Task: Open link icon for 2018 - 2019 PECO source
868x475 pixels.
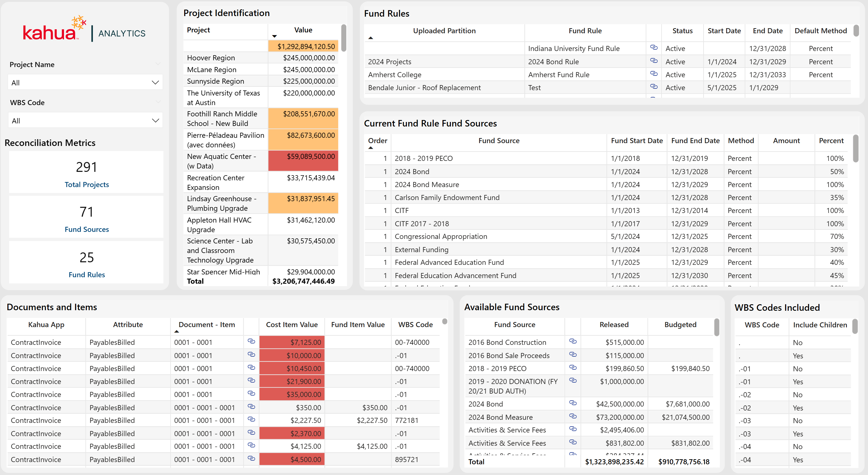Action: [x=572, y=368]
